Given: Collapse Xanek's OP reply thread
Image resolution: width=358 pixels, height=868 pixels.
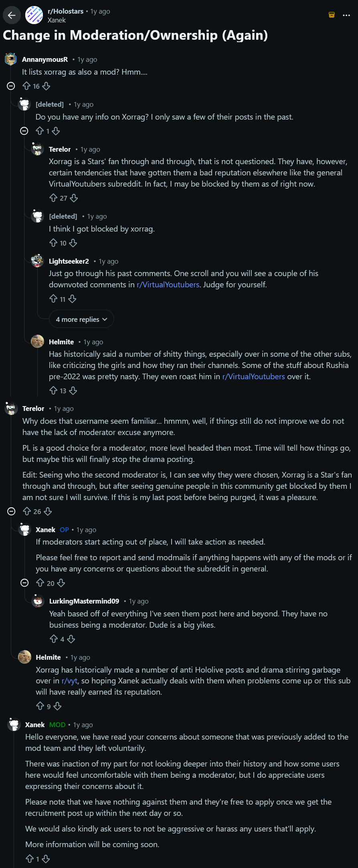Looking at the screenshot, I should point(25,583).
